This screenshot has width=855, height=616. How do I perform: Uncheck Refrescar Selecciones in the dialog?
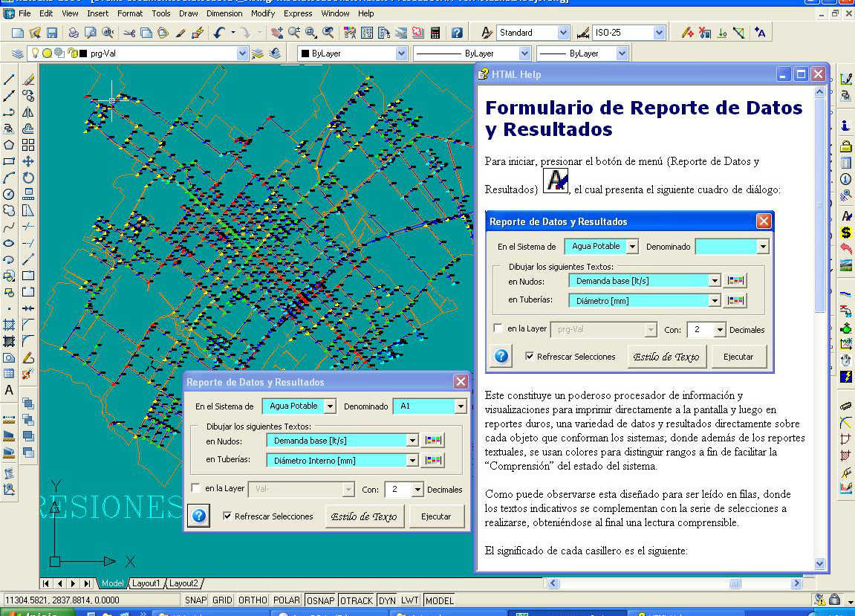coord(227,516)
